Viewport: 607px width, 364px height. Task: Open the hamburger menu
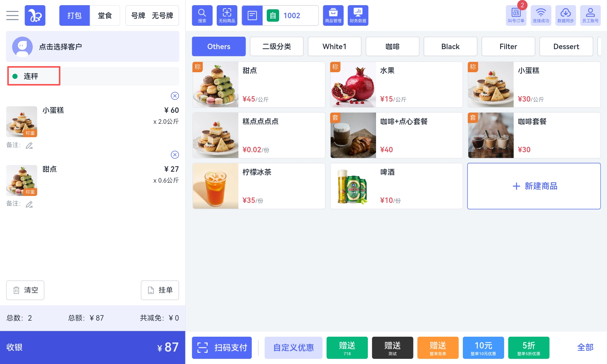coord(12,15)
